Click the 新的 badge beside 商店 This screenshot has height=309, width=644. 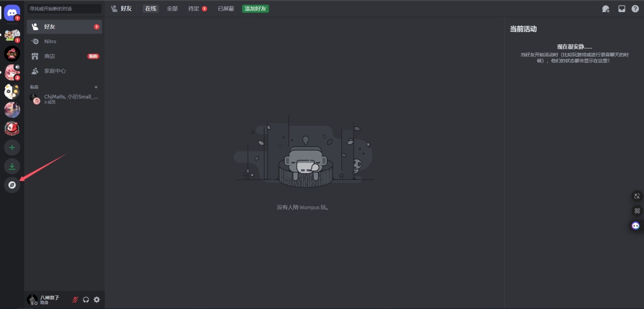click(x=93, y=56)
